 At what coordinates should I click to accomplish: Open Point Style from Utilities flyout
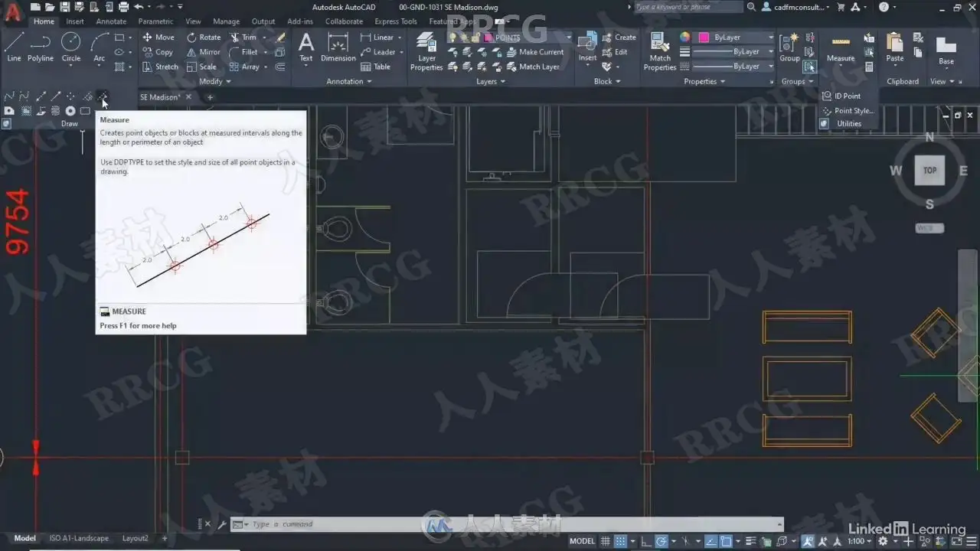tap(848, 110)
